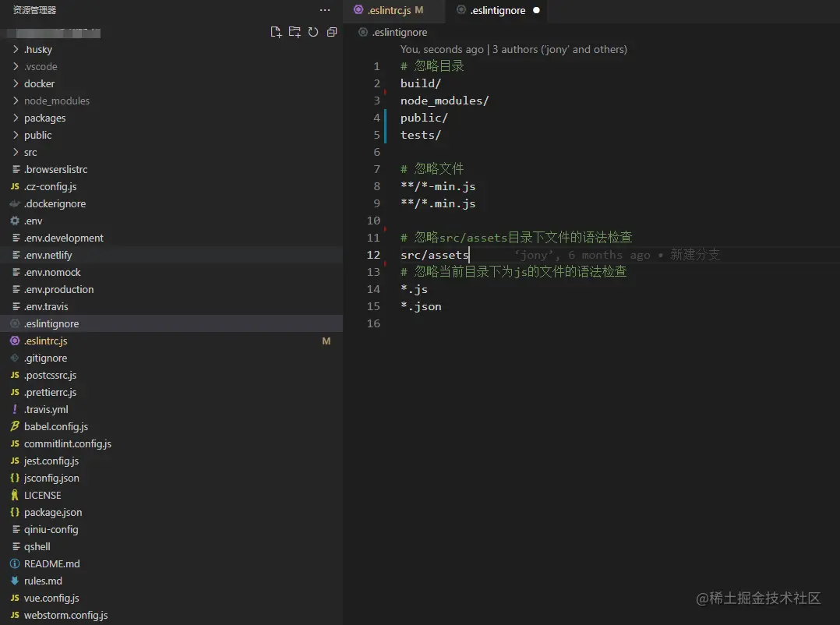Click ESLint icon in the .eslintrc.js tab
This screenshot has height=625, width=840.
pos(358,9)
